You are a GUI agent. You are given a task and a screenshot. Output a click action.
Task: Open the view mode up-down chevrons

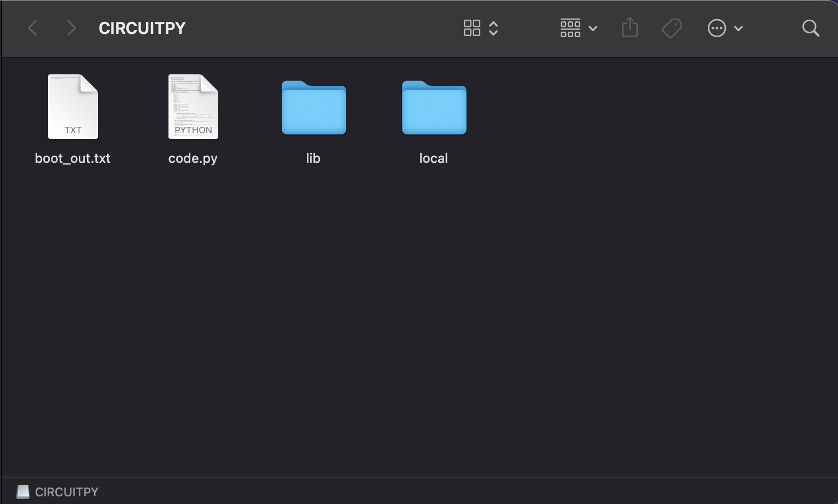point(493,28)
